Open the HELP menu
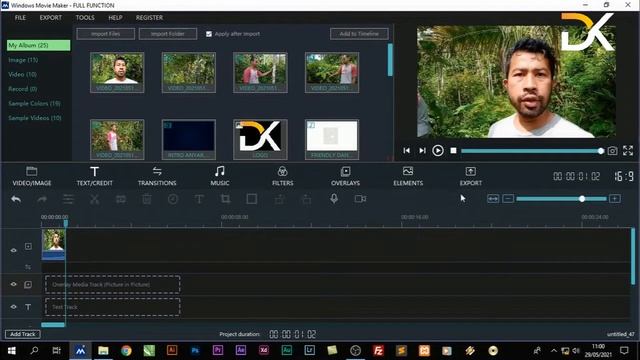 pos(115,18)
